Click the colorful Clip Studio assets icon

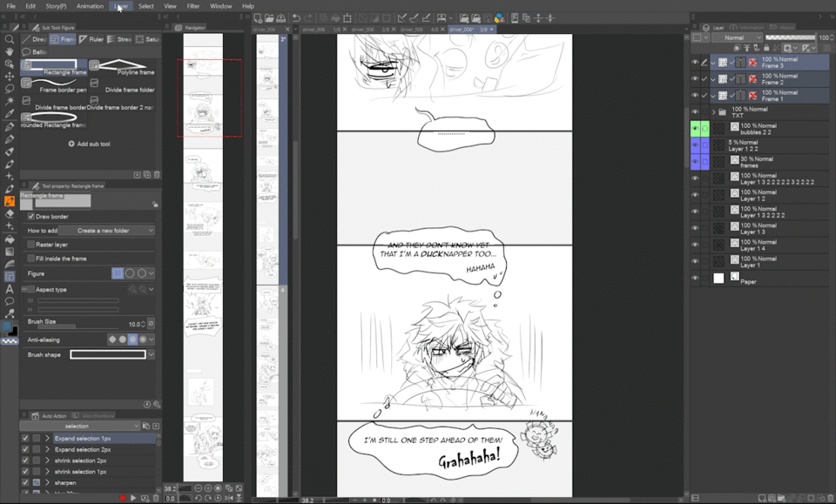tap(499, 18)
